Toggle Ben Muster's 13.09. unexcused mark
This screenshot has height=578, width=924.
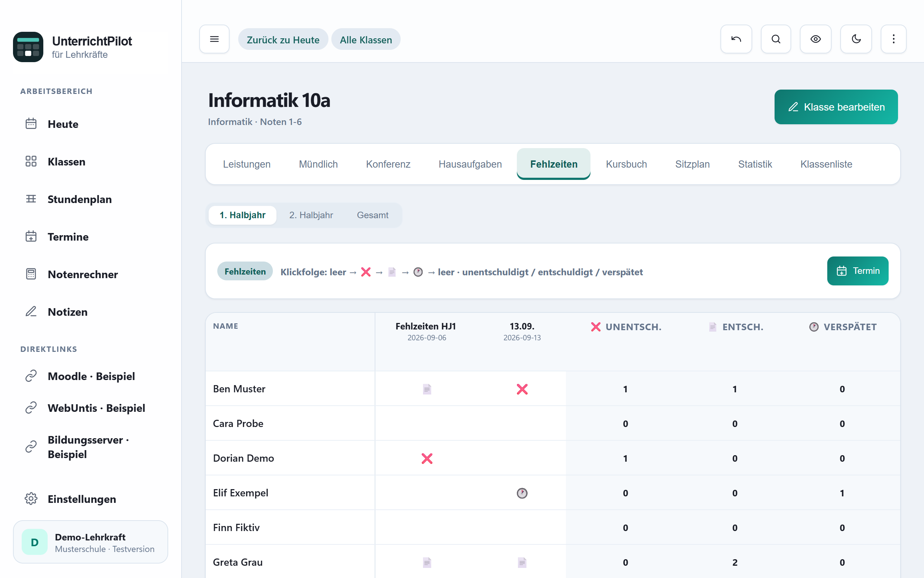522,389
